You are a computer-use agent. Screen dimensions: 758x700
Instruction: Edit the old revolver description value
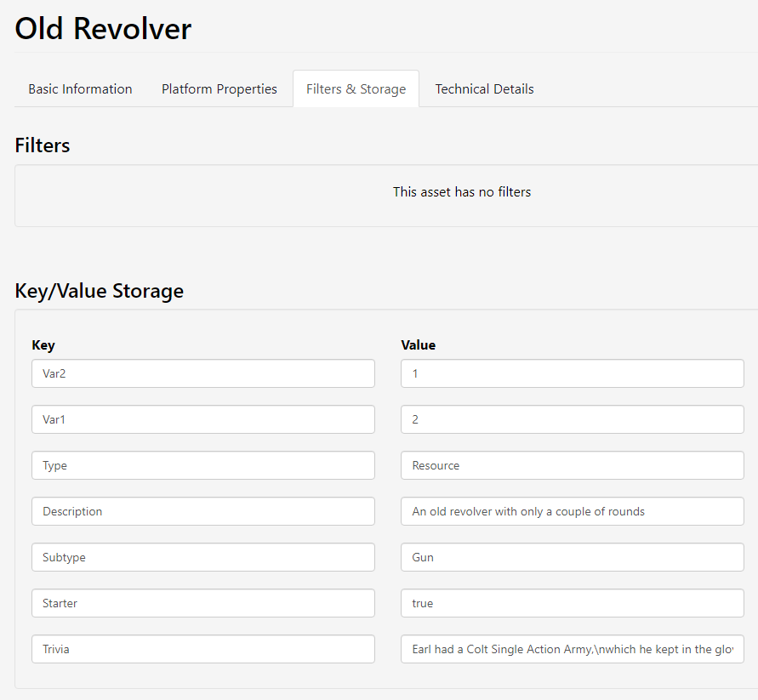point(572,511)
